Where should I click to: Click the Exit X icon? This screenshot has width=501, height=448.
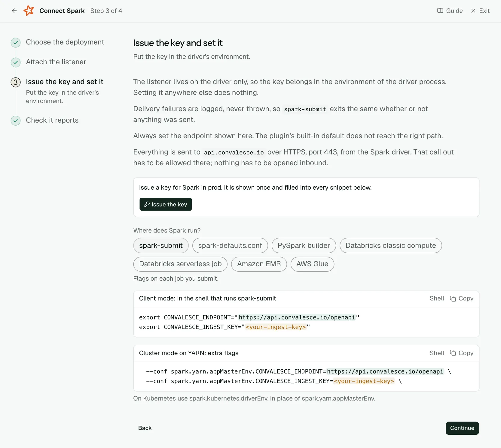(x=473, y=11)
